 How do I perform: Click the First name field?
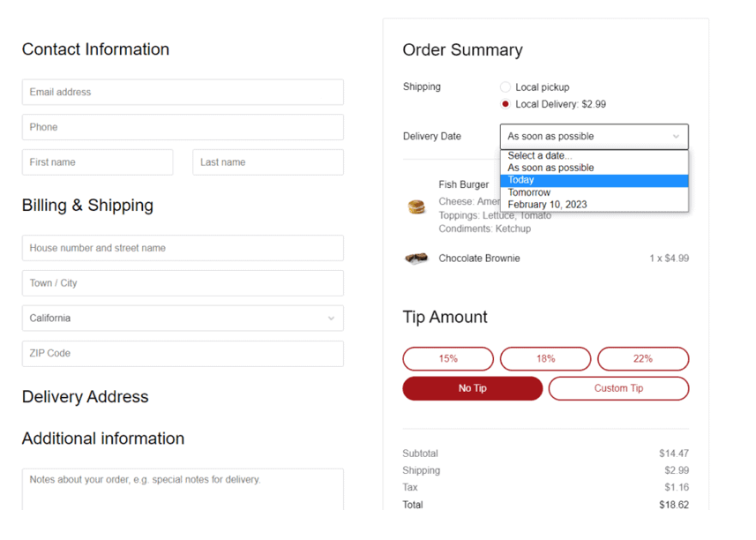pos(97,162)
